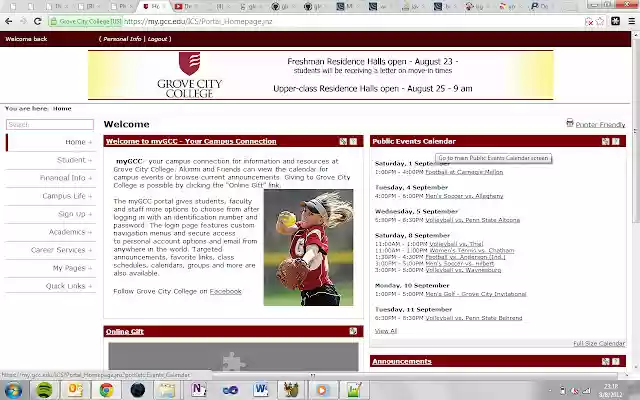Click the minimize icon on the Public Events Calendar header
640x400 pixels.
606,142
